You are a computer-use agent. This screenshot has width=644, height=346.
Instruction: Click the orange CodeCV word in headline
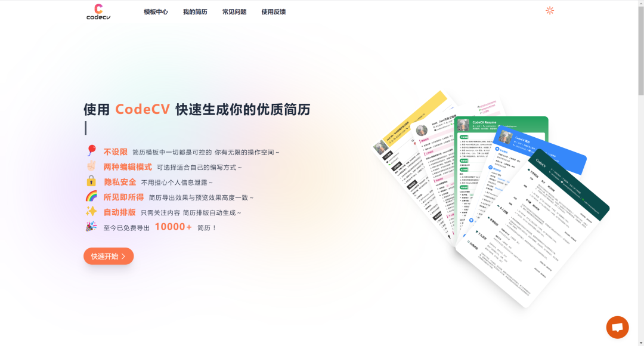click(143, 109)
